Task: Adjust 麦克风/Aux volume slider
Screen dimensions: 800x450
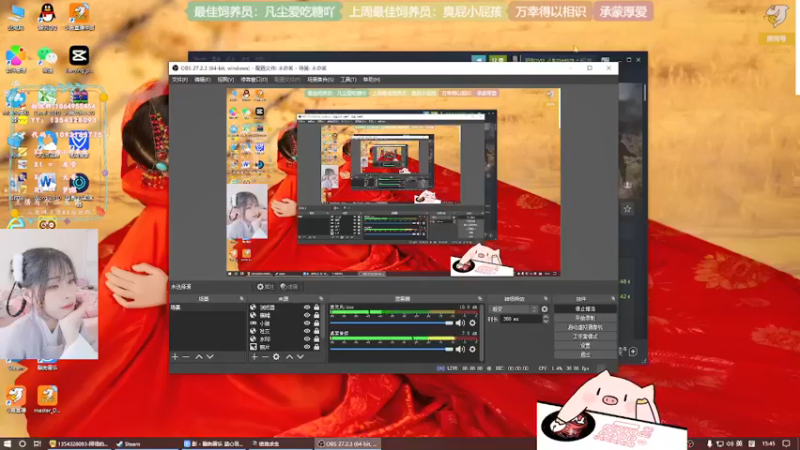Action: click(391, 323)
